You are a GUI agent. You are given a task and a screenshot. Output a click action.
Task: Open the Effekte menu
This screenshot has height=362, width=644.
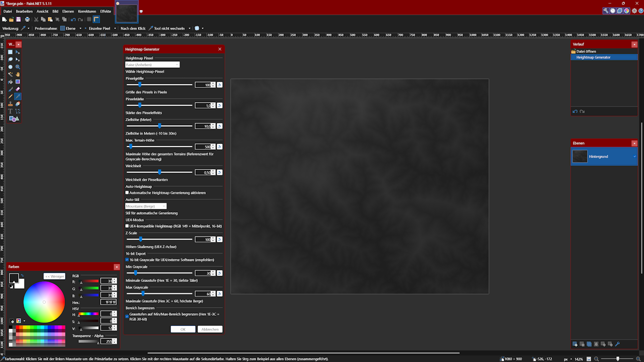106,11
